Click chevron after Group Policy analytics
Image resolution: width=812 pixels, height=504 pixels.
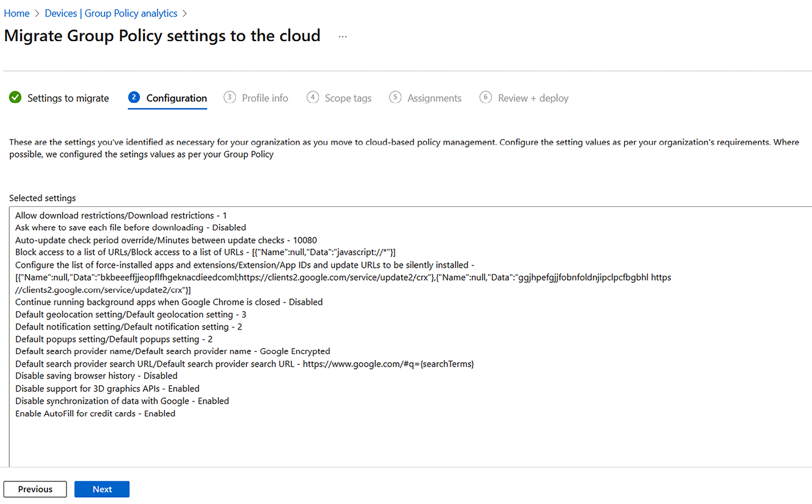[185, 14]
